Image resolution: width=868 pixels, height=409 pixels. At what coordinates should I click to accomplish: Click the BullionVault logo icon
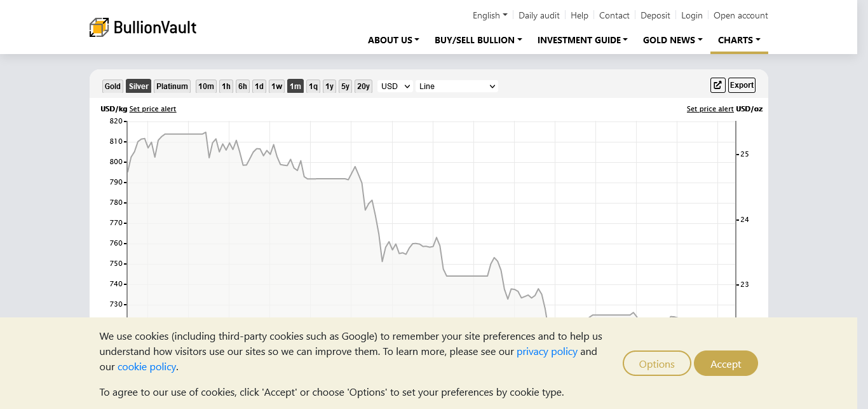(99, 27)
